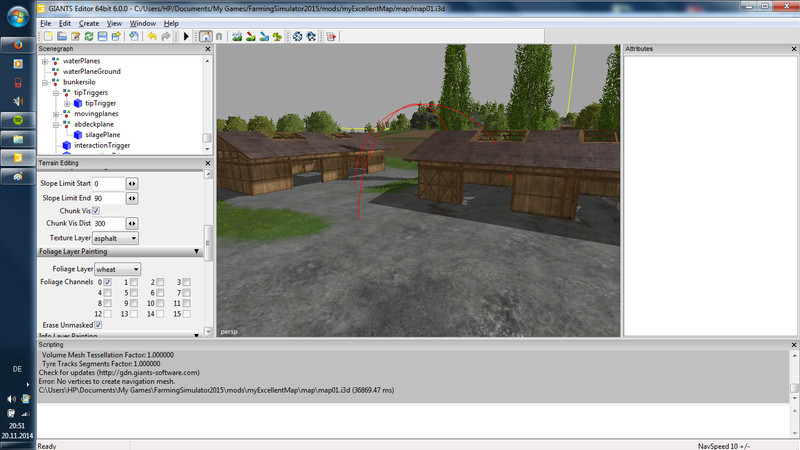Enable Foliage Channel 4
Screen dimensions: 800x450
108,293
